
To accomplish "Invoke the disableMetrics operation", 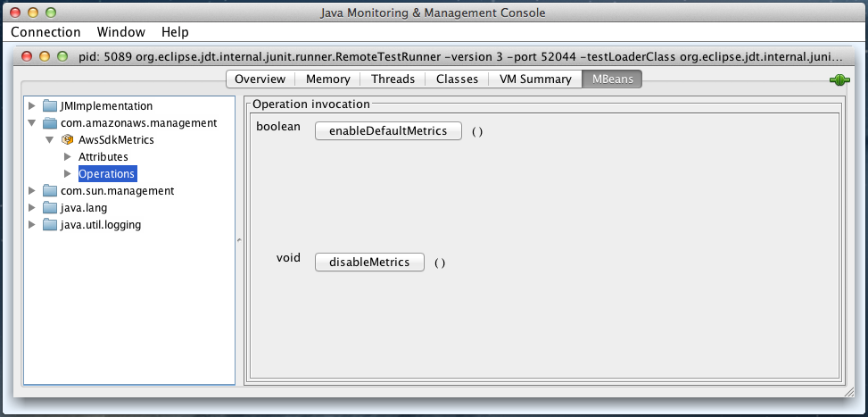I will coord(369,262).
